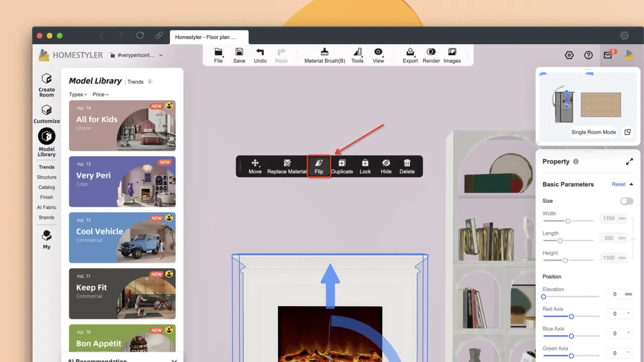Click the Reset link in Basic Parameters
This screenshot has width=644, height=362.
tap(618, 184)
